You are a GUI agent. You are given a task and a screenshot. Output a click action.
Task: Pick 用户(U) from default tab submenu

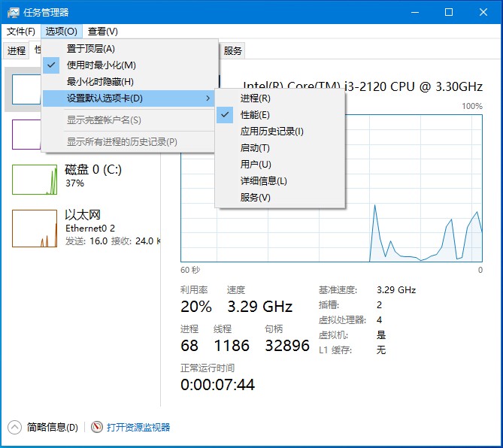coord(256,165)
